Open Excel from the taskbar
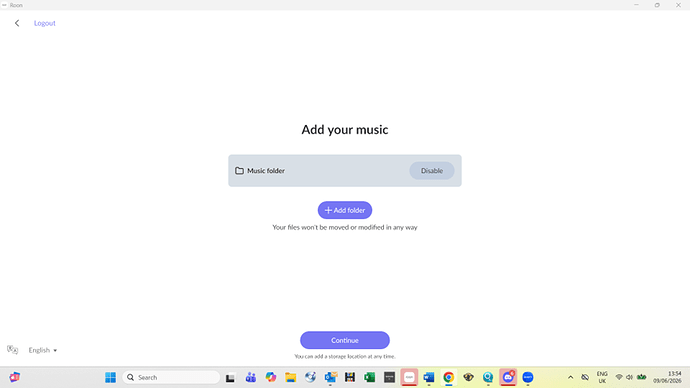Screen dimensions: 690x388 [x=370, y=377]
